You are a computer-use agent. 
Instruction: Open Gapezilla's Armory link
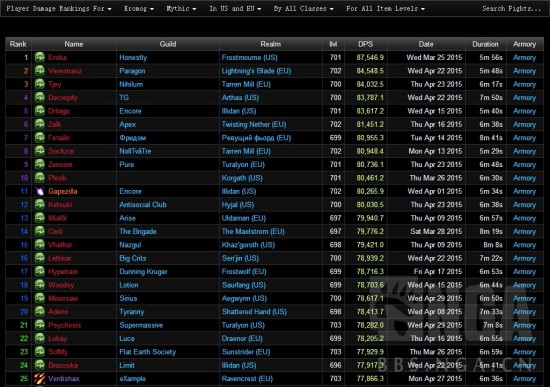(x=524, y=192)
